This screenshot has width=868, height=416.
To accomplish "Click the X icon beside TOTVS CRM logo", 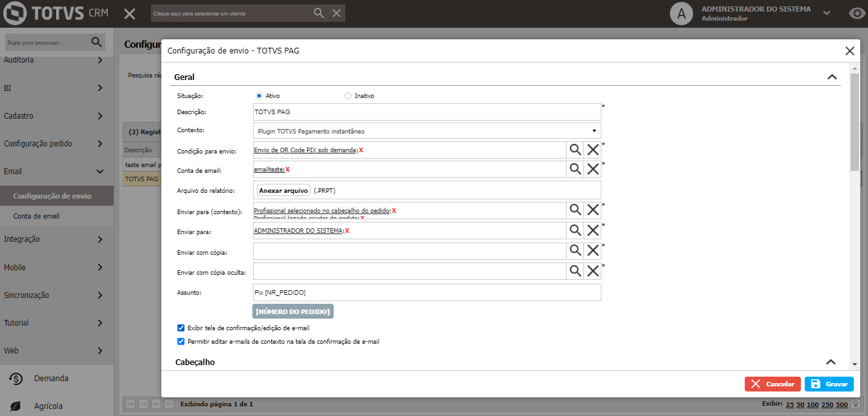I will (x=130, y=14).
